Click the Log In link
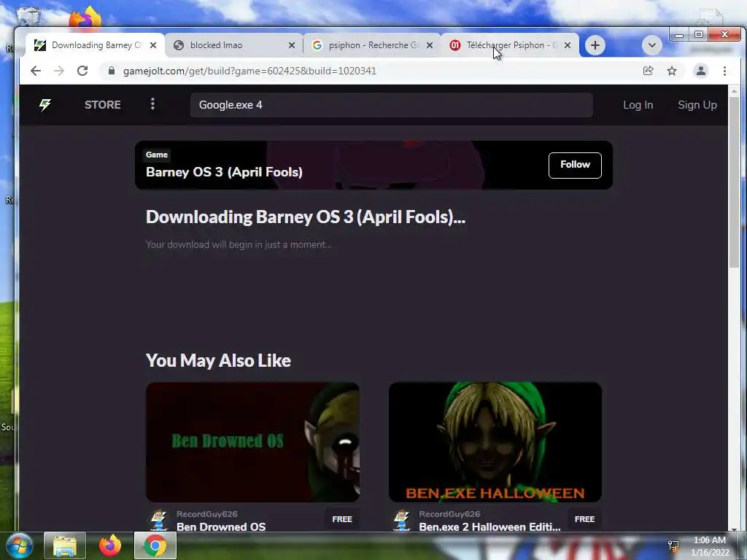Image resolution: width=747 pixels, height=560 pixels. 638,105
